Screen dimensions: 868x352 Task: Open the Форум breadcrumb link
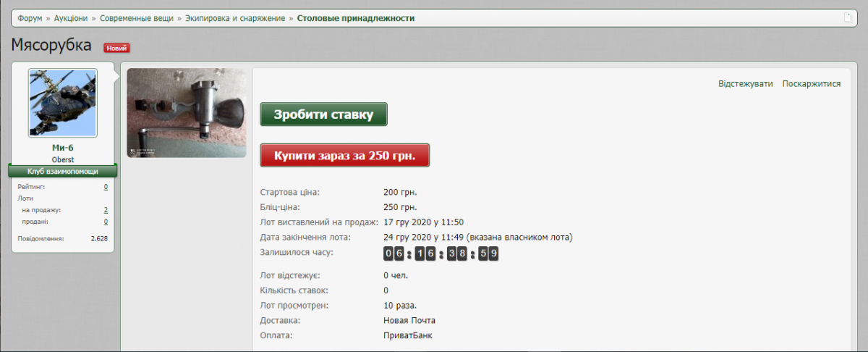(x=30, y=18)
